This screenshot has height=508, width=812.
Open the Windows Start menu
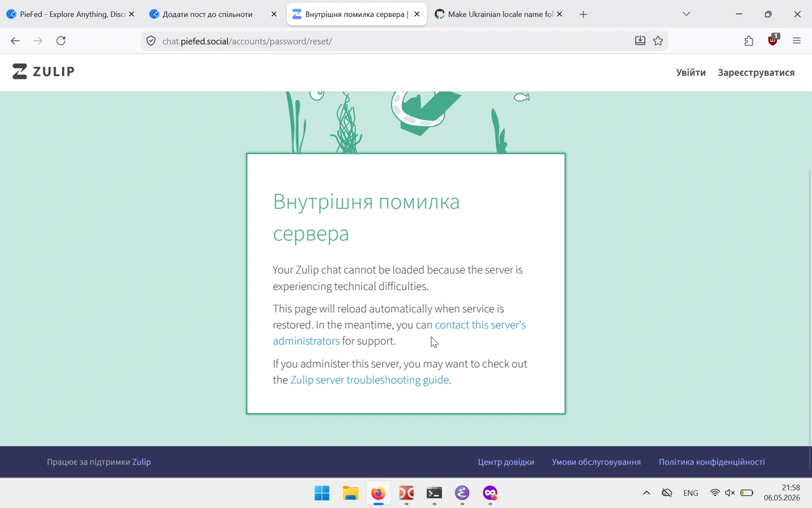322,493
